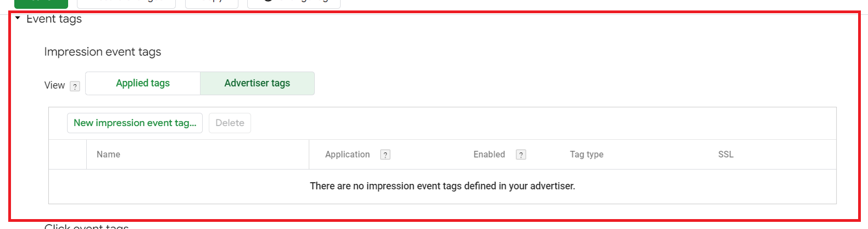Open the Application column help icon

[x=386, y=155]
